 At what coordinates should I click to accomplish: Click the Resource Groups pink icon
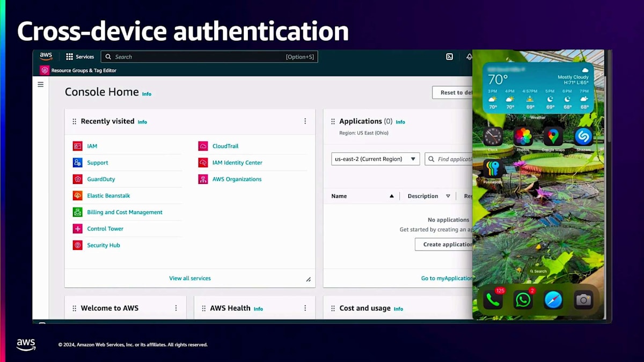tap(45, 70)
